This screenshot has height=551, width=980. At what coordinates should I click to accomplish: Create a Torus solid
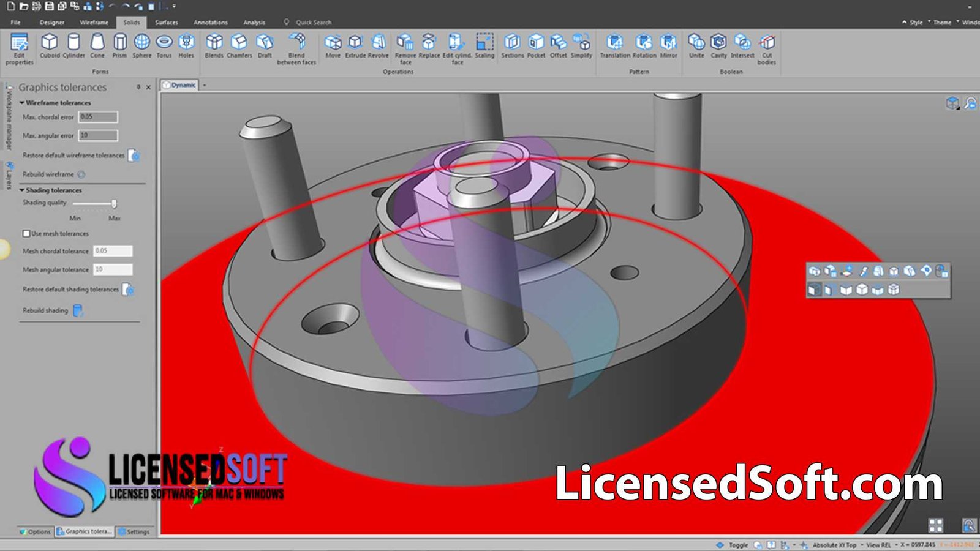164,47
